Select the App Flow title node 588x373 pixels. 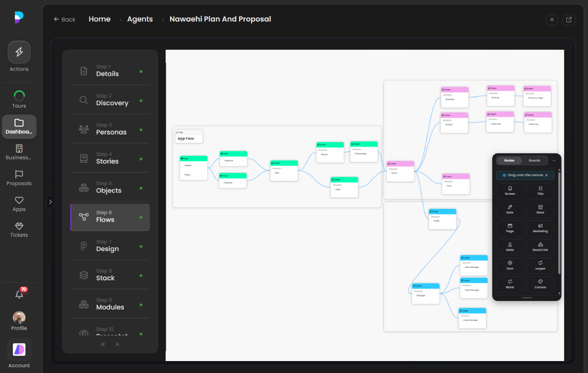(x=189, y=136)
